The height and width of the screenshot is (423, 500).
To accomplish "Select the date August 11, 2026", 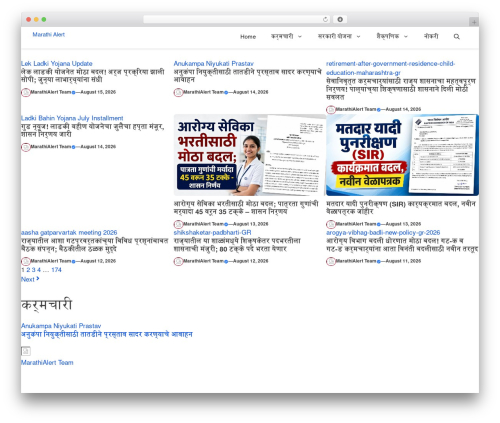I will pyautogui.click(x=403, y=261).
